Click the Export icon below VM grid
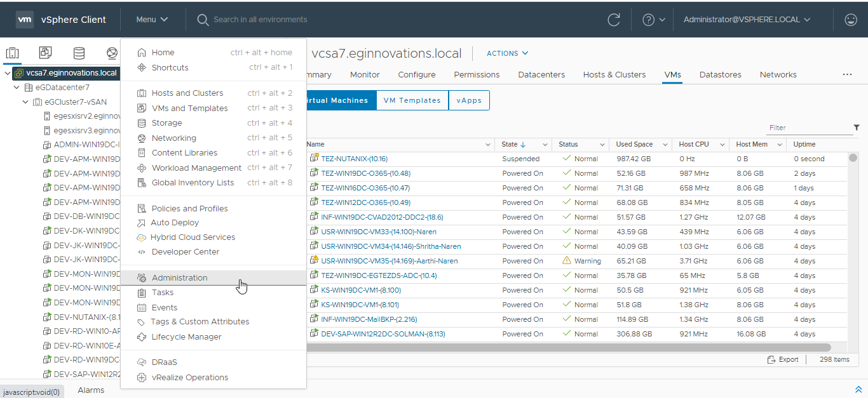The height and width of the screenshot is (398, 868). (x=771, y=359)
